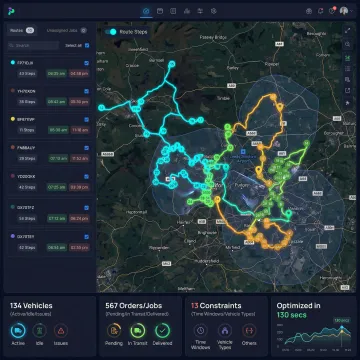Click the app logo in top-left corner

11,11
